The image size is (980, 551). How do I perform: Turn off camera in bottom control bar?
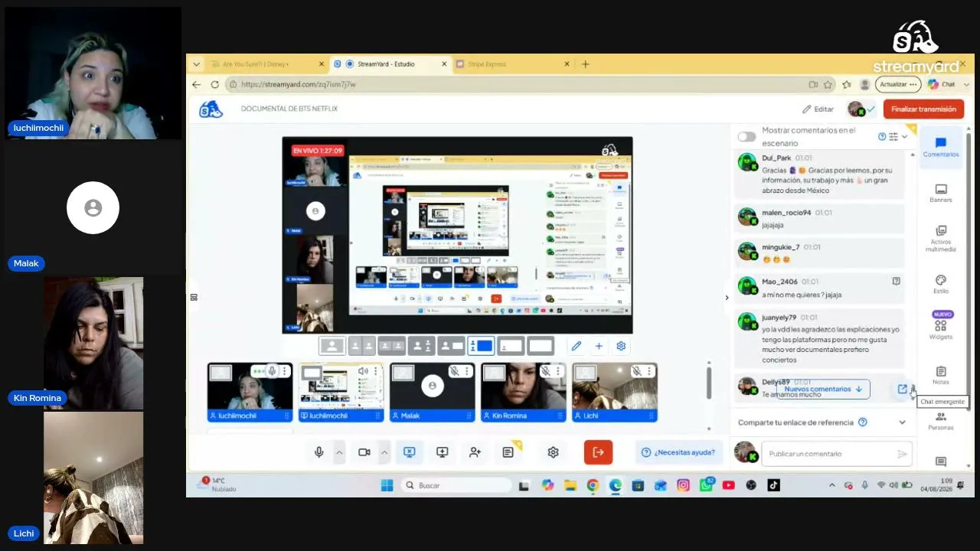coord(364,452)
